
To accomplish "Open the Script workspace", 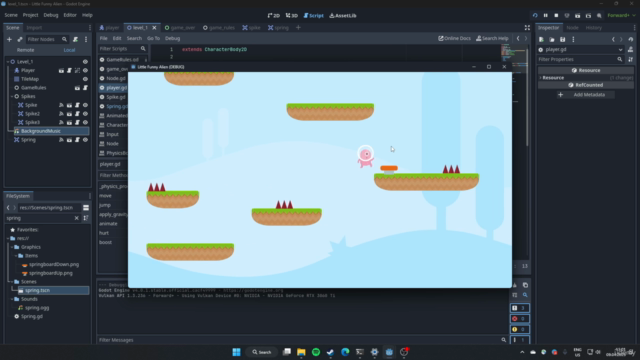I will coord(313,16).
